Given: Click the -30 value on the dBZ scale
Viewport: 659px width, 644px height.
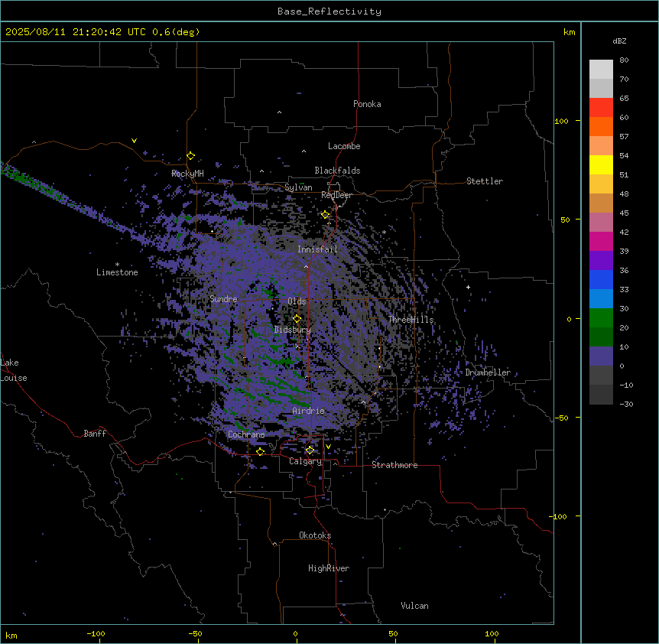Looking at the screenshot, I should [x=626, y=405].
